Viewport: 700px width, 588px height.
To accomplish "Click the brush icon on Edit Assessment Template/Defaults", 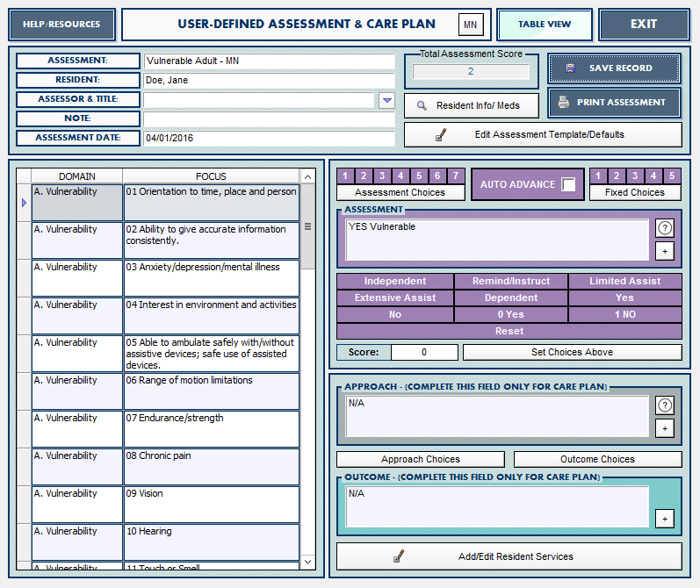I will pos(441,135).
